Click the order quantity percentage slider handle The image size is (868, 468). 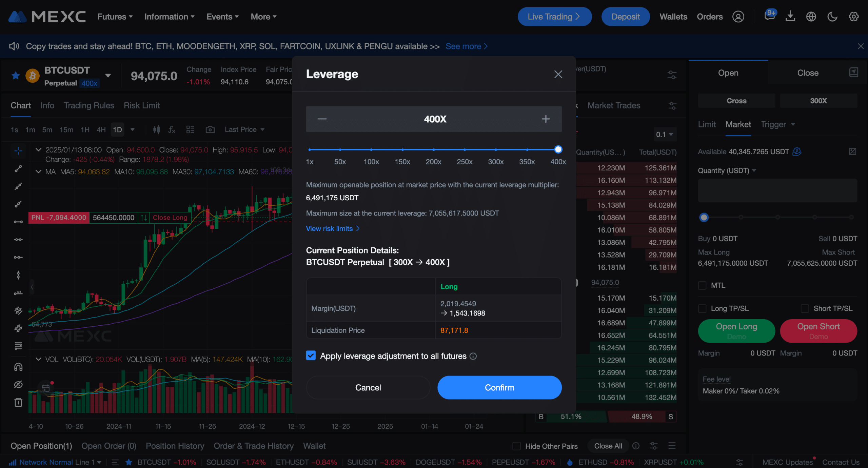[x=704, y=217]
